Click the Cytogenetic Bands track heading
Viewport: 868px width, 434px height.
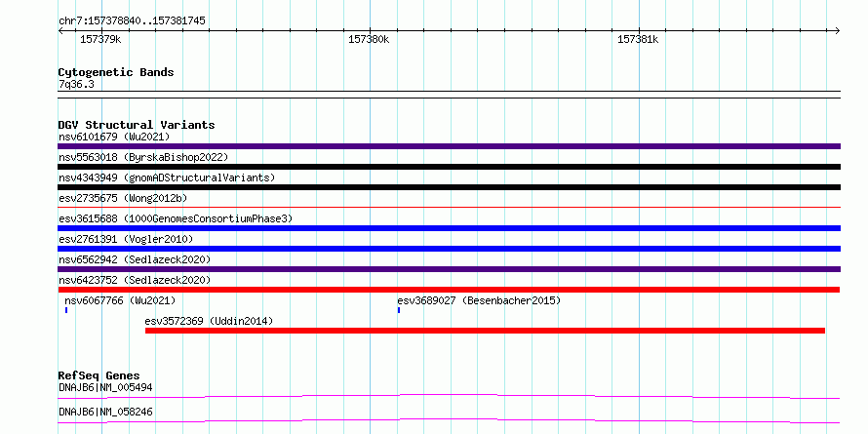click(116, 72)
